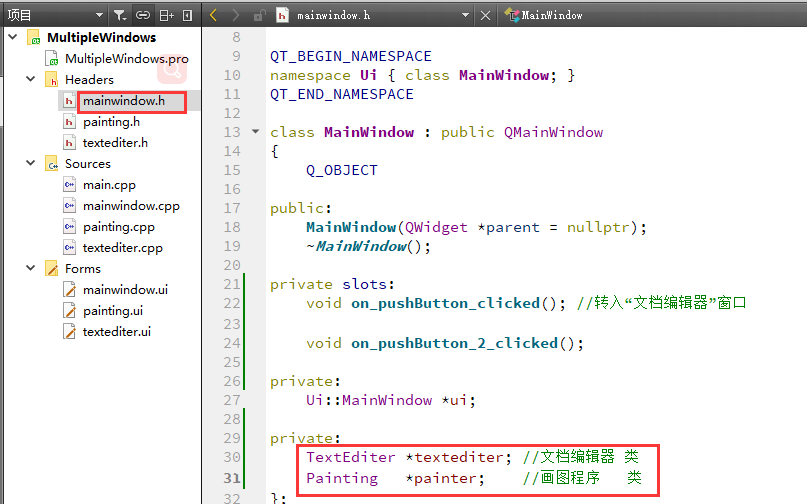
Task: Go back with the left arrow
Action: pyautogui.click(x=214, y=15)
